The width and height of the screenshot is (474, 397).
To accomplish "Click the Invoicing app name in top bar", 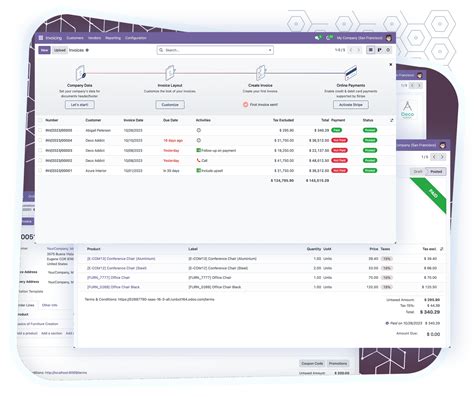I will click(x=54, y=38).
